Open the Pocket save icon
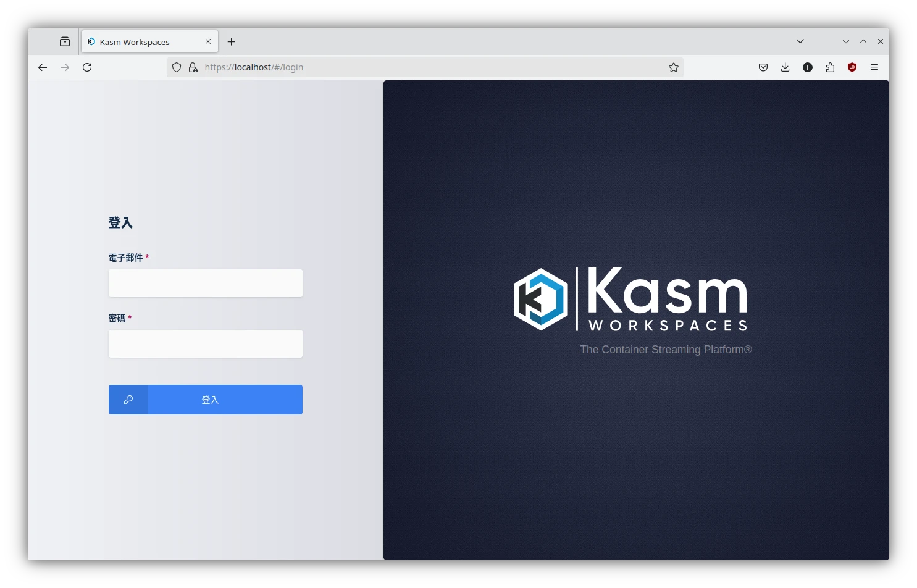This screenshot has width=917, height=588. 763,67
